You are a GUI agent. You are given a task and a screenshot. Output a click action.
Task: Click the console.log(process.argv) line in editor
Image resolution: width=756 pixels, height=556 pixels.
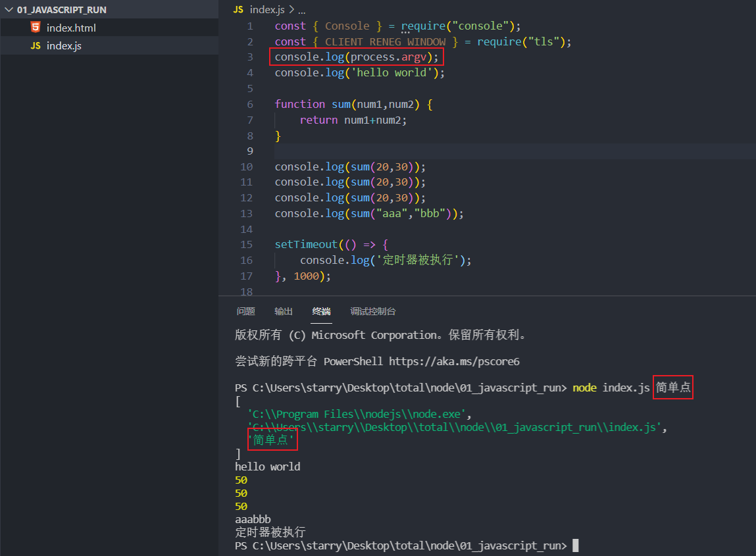pos(355,57)
